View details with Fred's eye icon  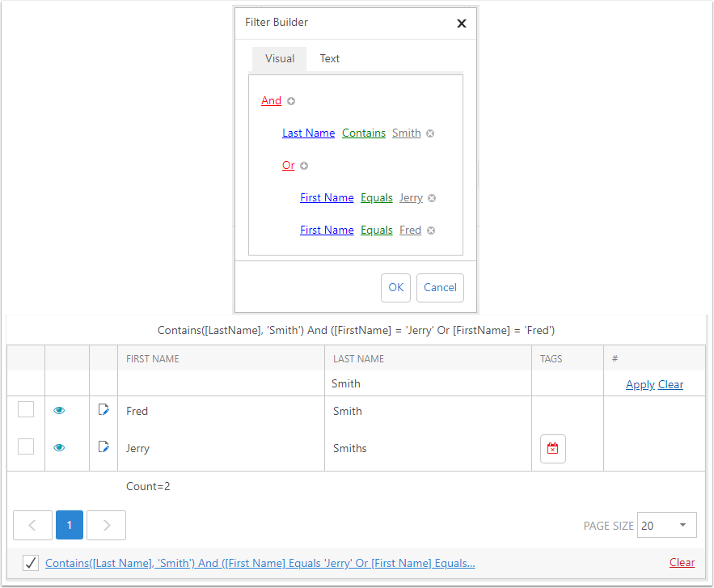[59, 411]
